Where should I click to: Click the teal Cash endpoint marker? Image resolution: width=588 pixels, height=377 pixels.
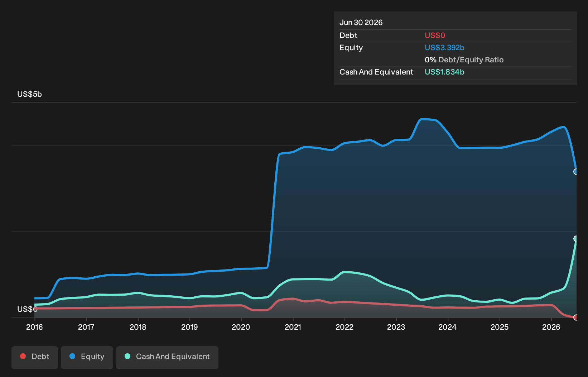click(576, 239)
